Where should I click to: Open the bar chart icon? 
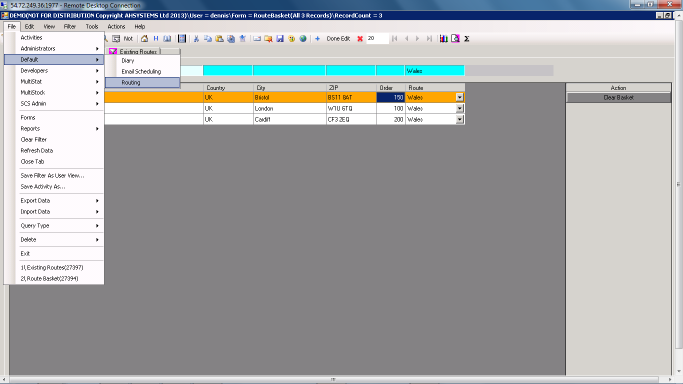443,39
